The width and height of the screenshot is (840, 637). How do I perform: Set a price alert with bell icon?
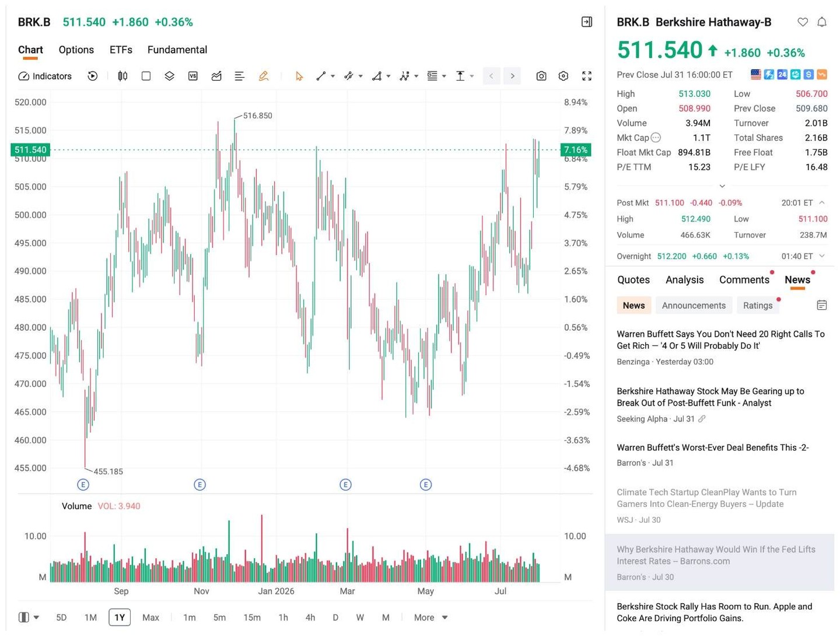pyautogui.click(x=822, y=22)
